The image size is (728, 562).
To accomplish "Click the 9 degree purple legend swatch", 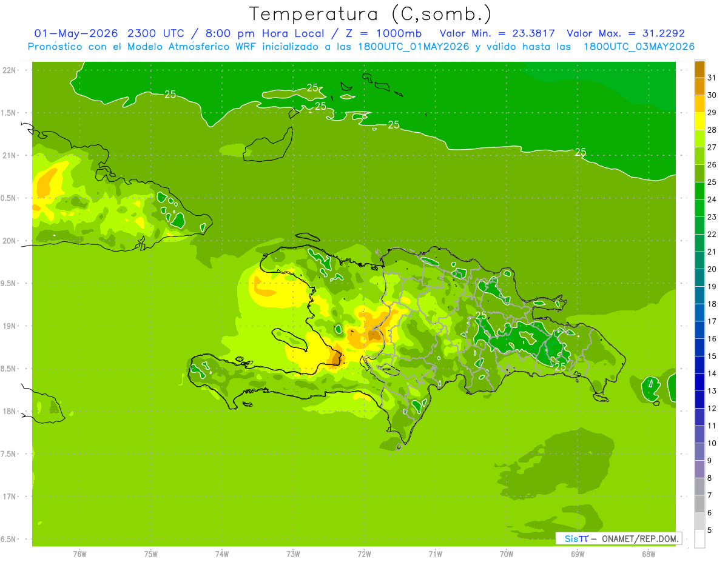I will pos(699,452).
